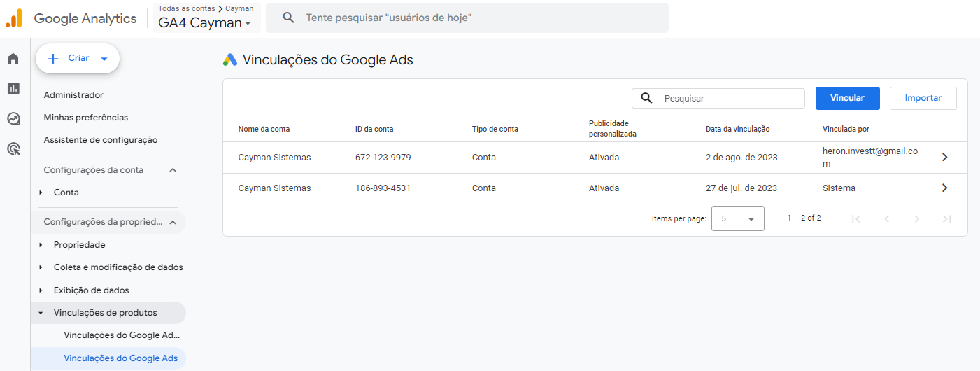Collapse Configurações da conta section
Viewport: 980px width, 371px height.
pyautogui.click(x=173, y=170)
